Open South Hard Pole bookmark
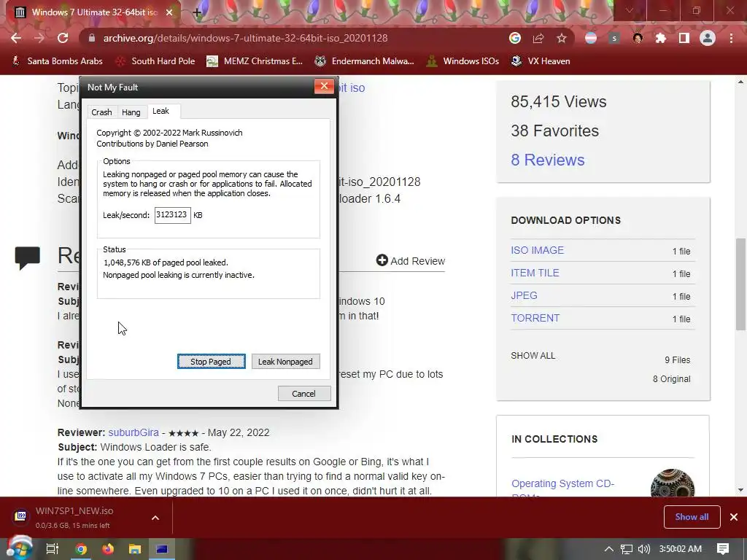 (x=155, y=61)
